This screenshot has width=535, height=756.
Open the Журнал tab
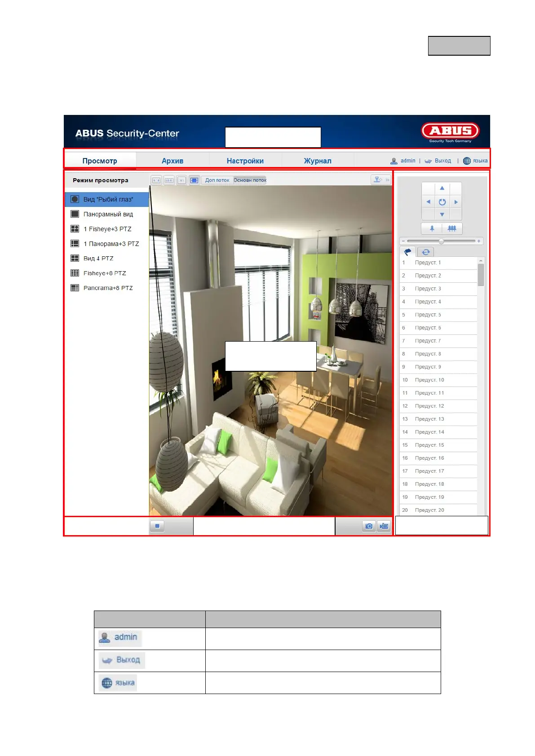coord(318,161)
